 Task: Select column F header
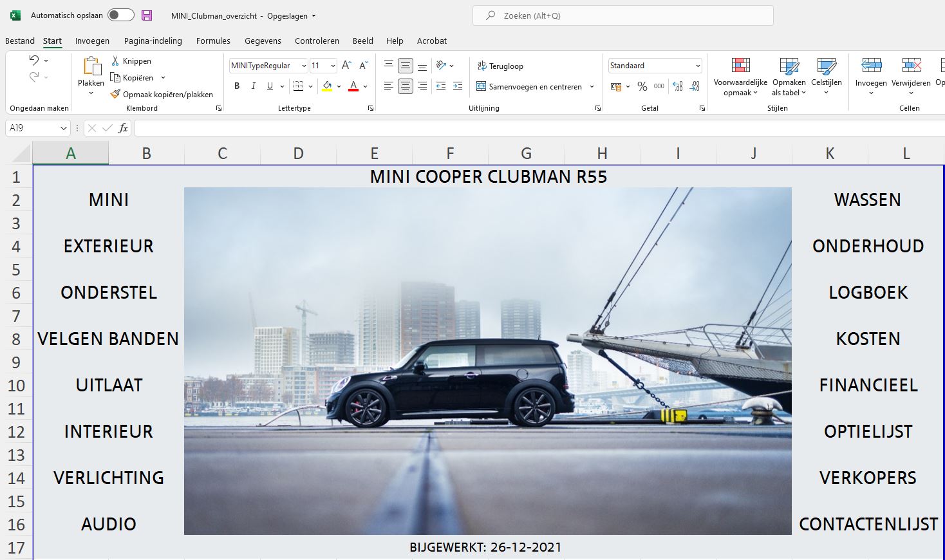click(x=450, y=153)
